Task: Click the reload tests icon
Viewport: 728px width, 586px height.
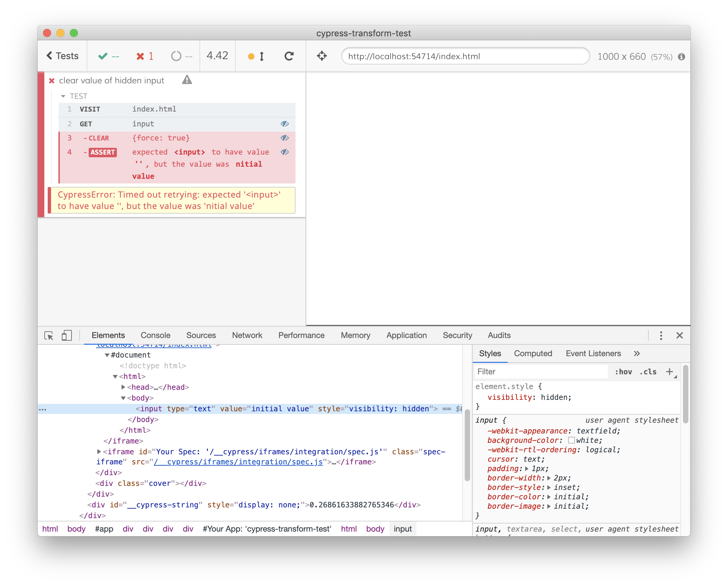Action: coord(289,56)
